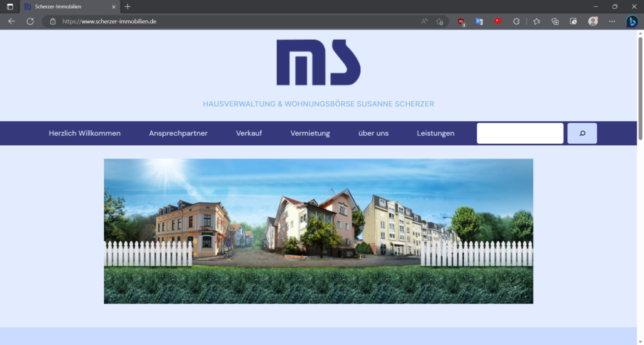Open the Verkauf menu item
644x345 pixels.
pyautogui.click(x=249, y=133)
